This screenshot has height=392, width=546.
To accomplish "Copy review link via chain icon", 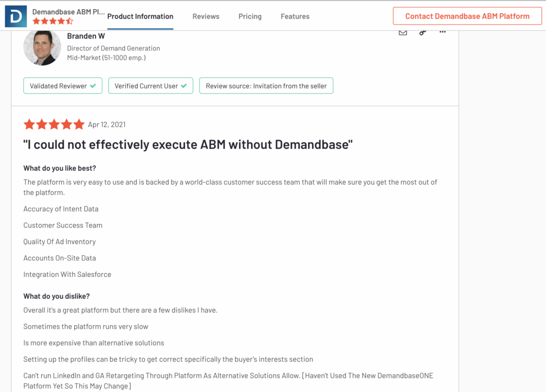I will [423, 32].
